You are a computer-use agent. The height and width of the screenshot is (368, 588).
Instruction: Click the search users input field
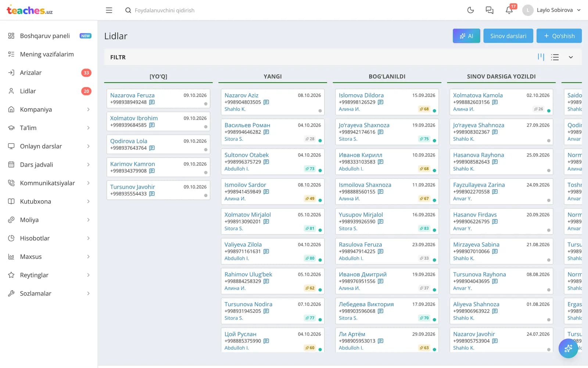(x=165, y=10)
